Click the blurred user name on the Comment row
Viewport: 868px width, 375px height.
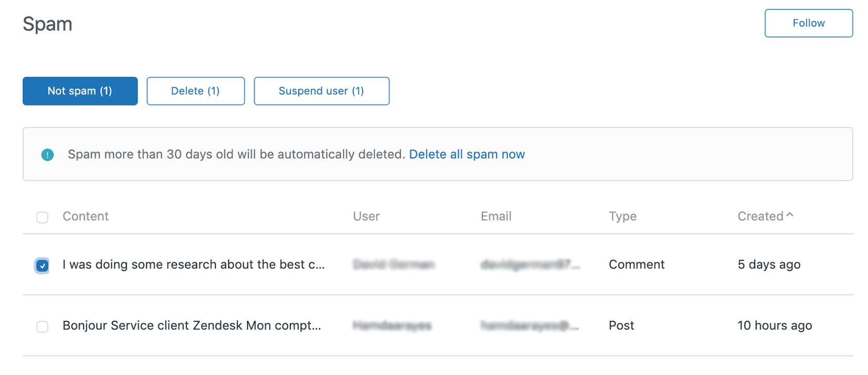394,264
